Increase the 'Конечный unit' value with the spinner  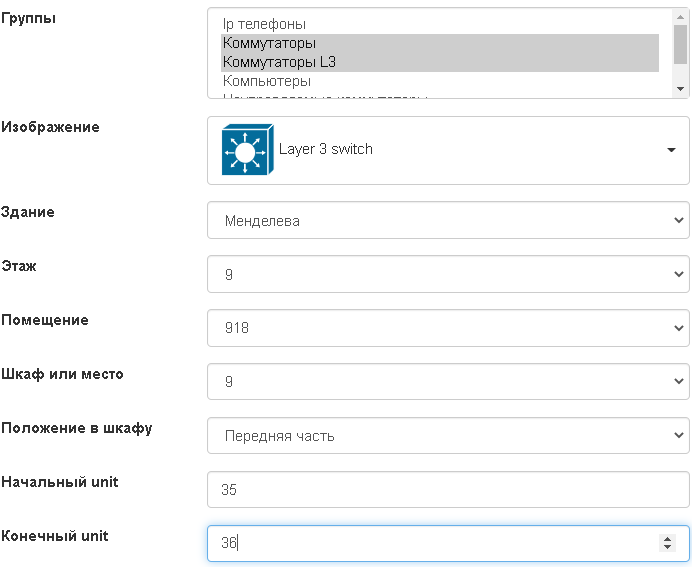[x=667, y=539]
